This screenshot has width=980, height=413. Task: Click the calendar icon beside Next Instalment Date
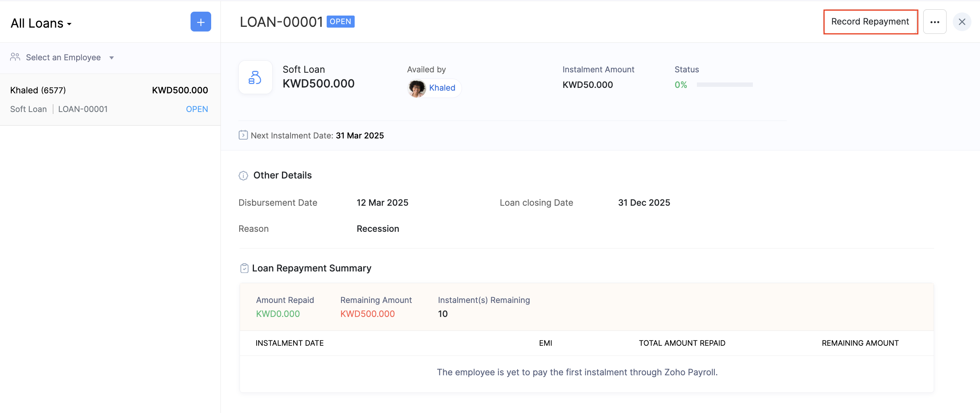[243, 135]
